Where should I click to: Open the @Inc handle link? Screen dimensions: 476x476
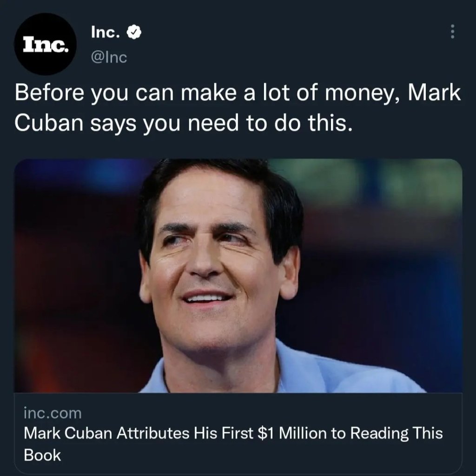coord(108,58)
